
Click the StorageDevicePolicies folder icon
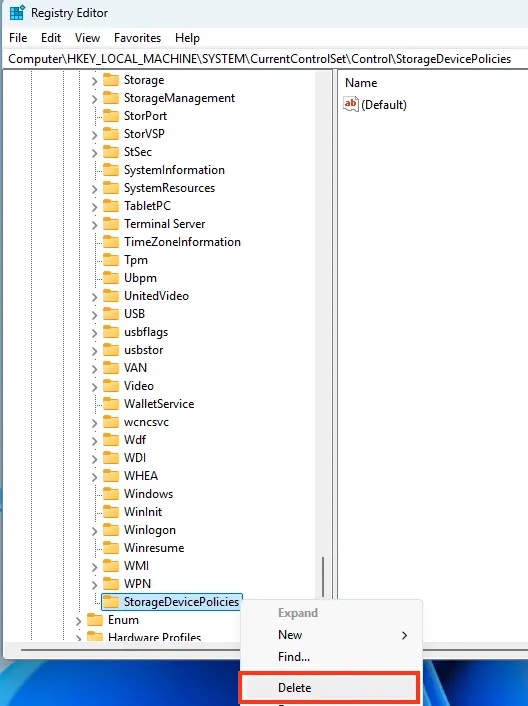tap(111, 602)
